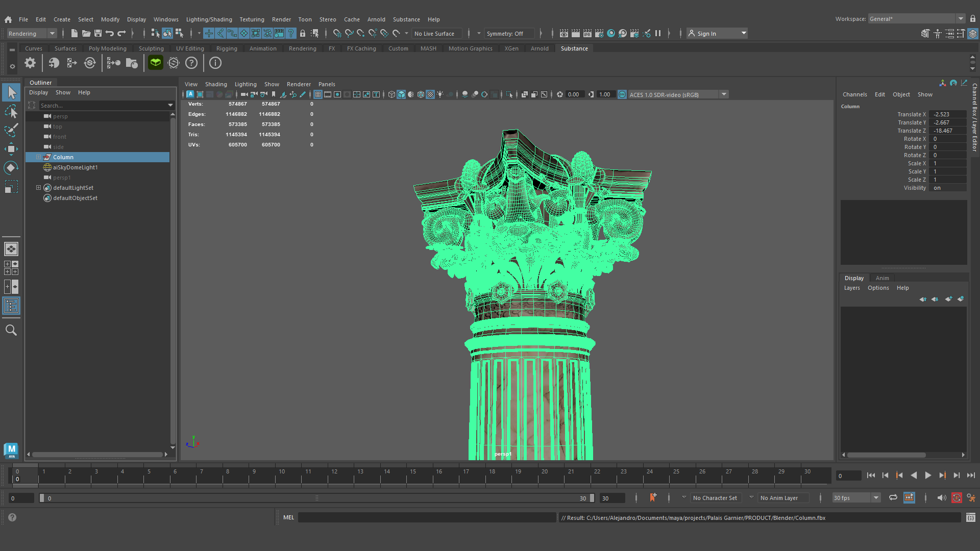Open the 30 fps frame rate dropdown
The height and width of the screenshot is (551, 980).
pos(856,498)
